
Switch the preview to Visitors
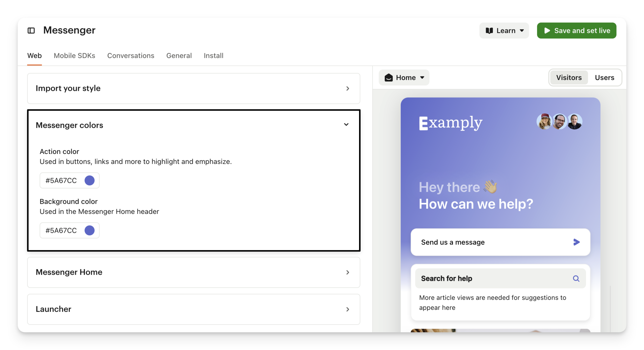click(569, 77)
